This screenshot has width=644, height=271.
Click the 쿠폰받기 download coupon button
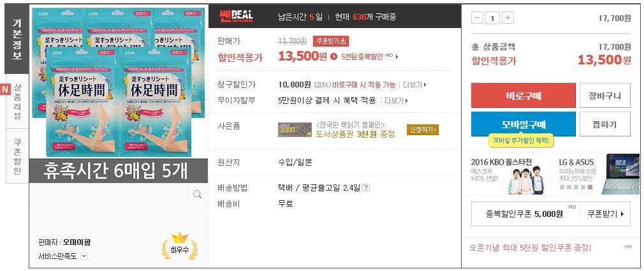point(331,41)
